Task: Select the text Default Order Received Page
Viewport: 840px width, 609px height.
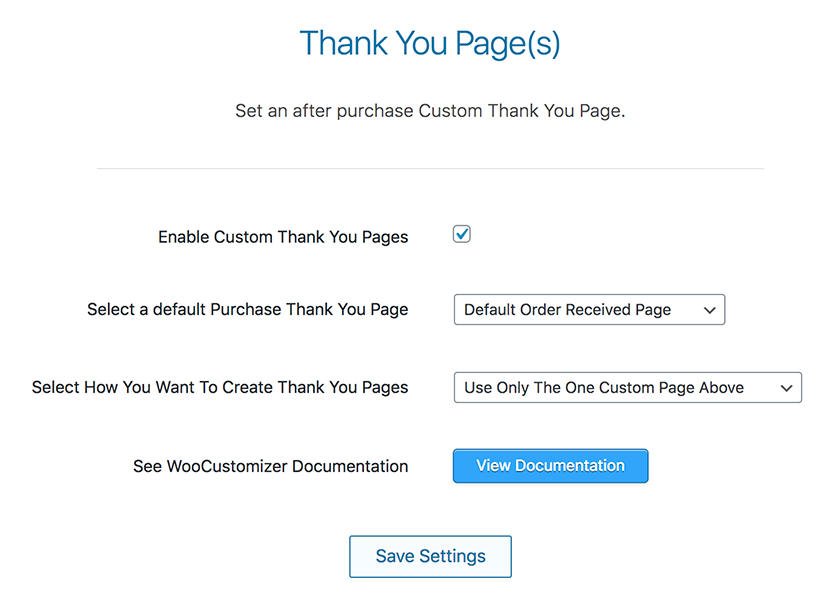Action: pos(567,310)
